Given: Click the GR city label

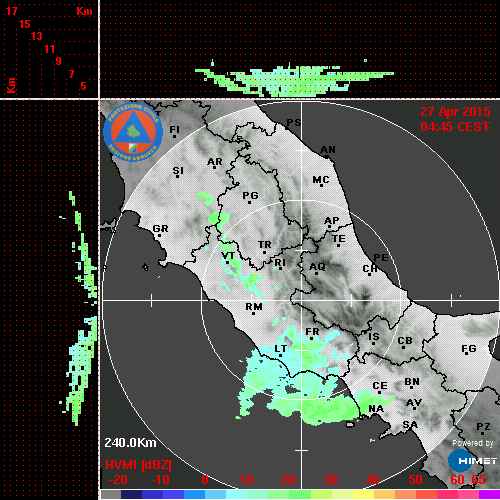Looking at the screenshot, I should pyautogui.click(x=160, y=229).
